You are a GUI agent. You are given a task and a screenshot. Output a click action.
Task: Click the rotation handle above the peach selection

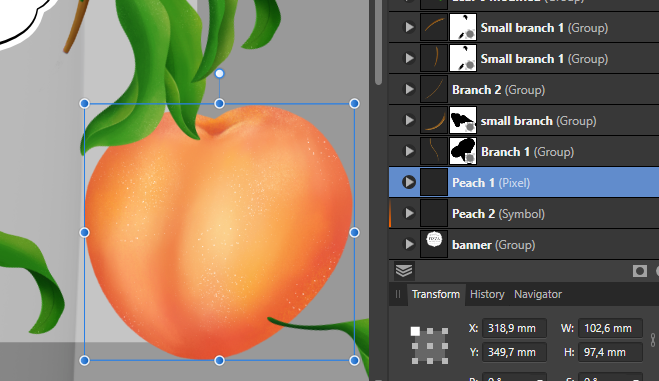pyautogui.click(x=219, y=74)
